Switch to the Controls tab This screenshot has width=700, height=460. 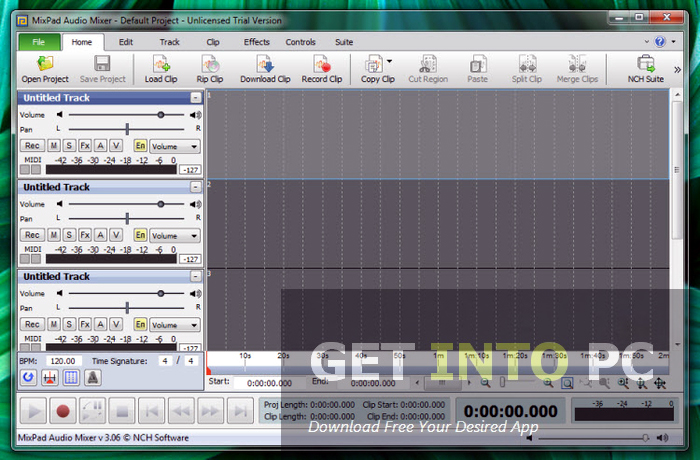[300, 42]
